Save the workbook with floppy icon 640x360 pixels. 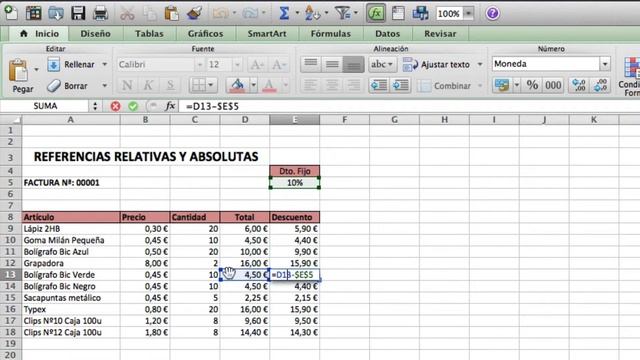tap(78, 13)
